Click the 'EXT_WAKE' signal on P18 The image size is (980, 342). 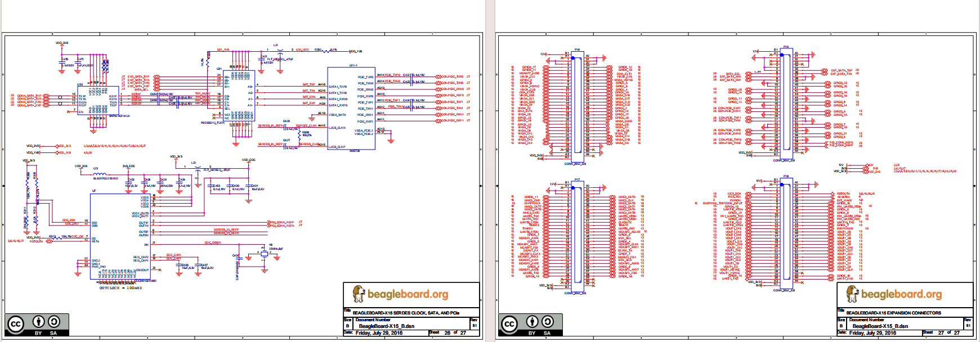(x=844, y=200)
